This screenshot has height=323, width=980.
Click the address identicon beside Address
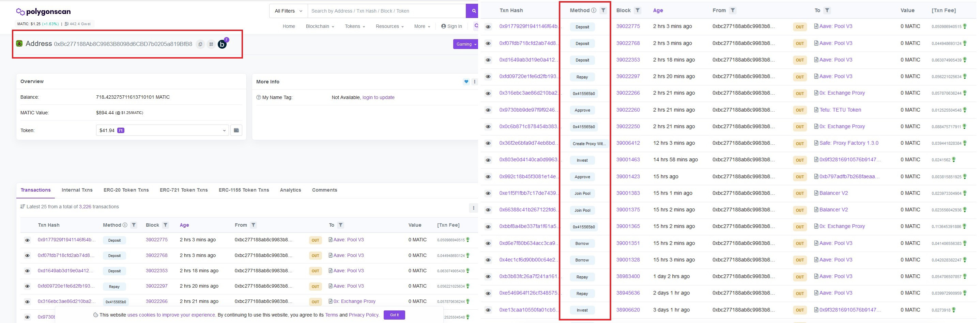click(x=19, y=44)
